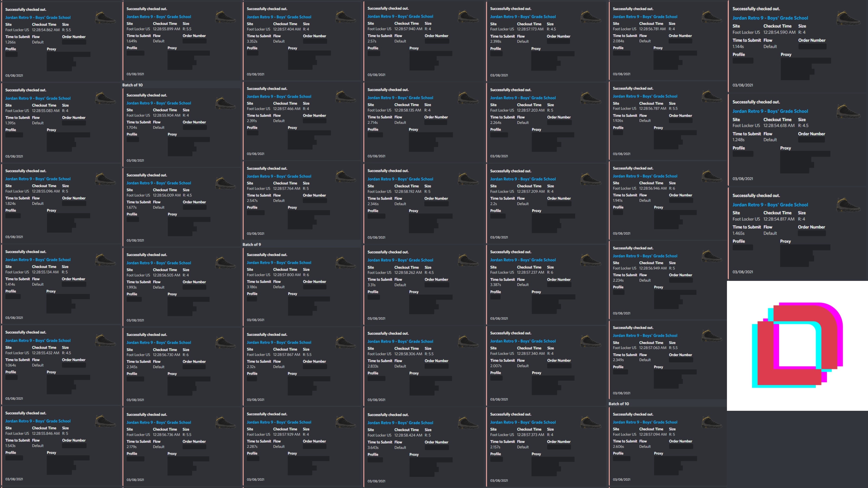
Task: Select time to submit value '3.352s'
Action: click(252, 41)
